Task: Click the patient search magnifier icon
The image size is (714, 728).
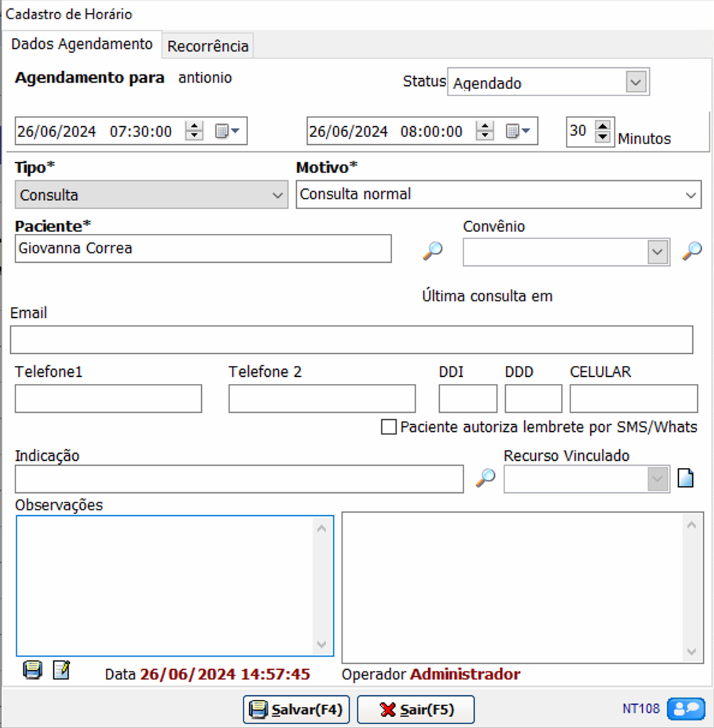Action: tap(433, 251)
